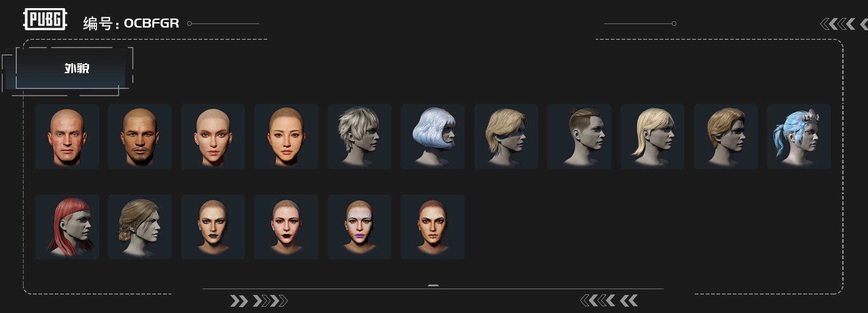Pick the blue ponytail with hair ornament

point(799,136)
